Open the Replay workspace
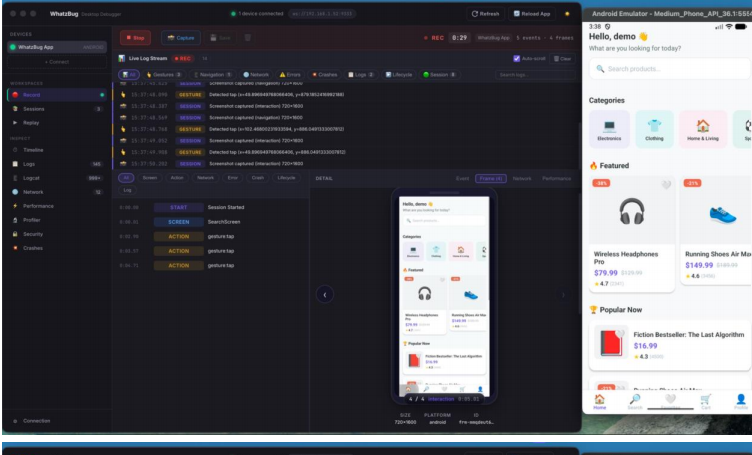 [57, 123]
